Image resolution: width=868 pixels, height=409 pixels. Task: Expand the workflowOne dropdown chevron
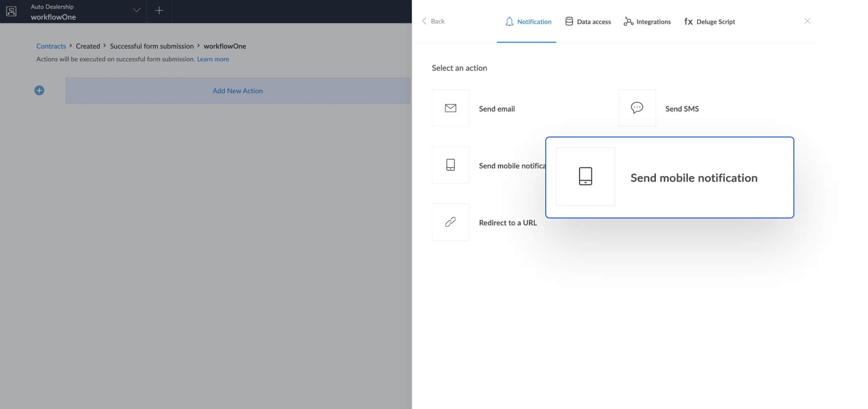point(137,11)
